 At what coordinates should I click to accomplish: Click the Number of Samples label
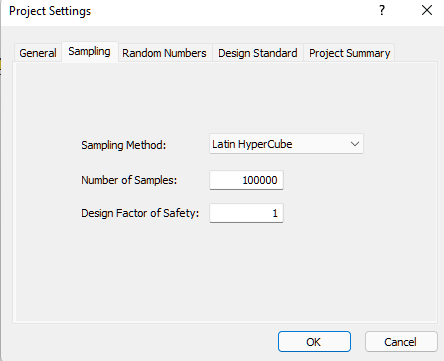[129, 180]
